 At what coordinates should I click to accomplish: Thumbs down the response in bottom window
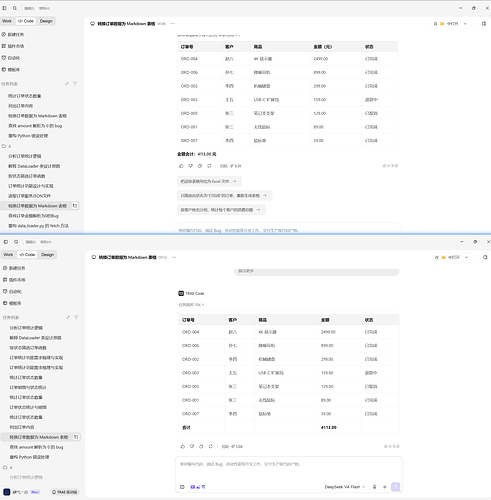192,446
